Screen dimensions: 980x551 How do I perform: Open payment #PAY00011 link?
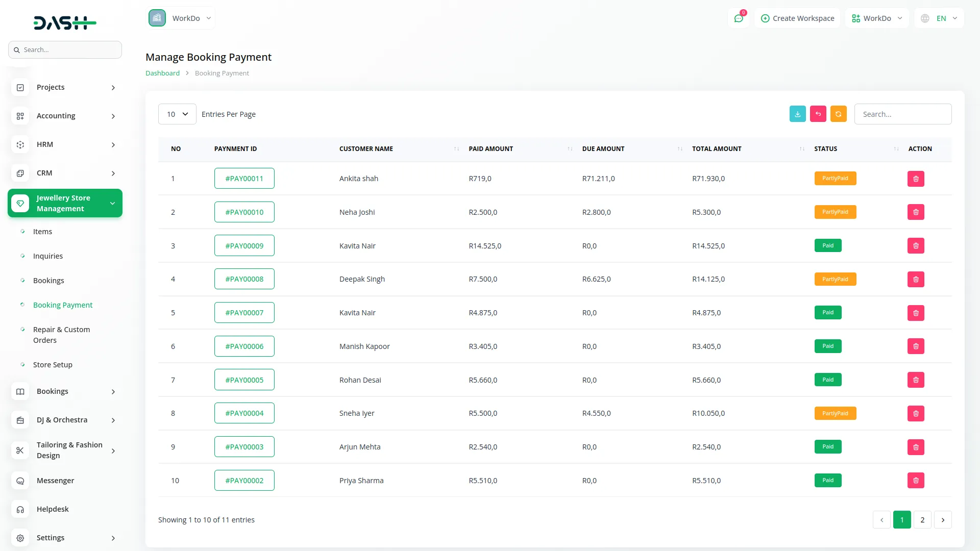tap(244, 179)
